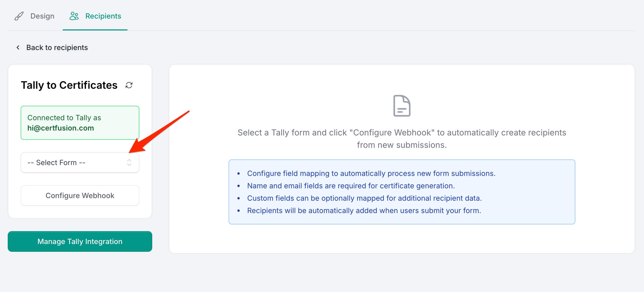This screenshot has width=644, height=292.
Task: Switch to the Recipients tab
Action: click(103, 16)
